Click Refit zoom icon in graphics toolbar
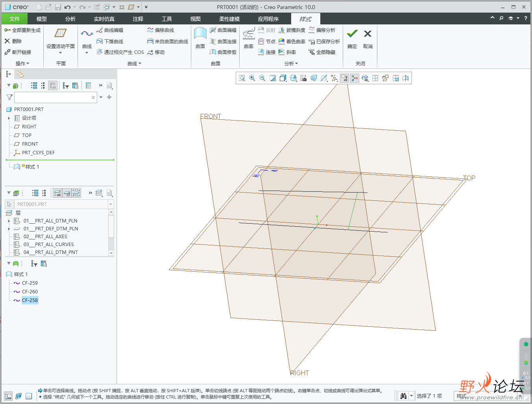This screenshot has width=532, height=404. point(242,78)
